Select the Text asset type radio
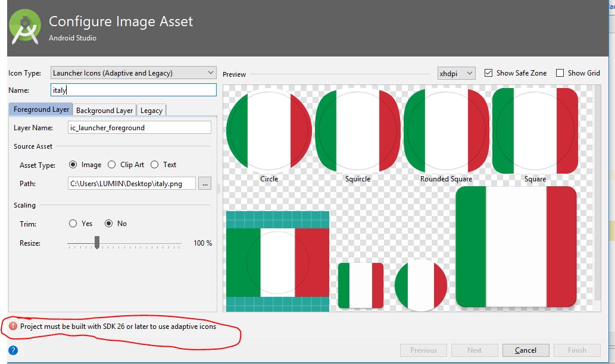Screen dimensions: 615x364 155,165
